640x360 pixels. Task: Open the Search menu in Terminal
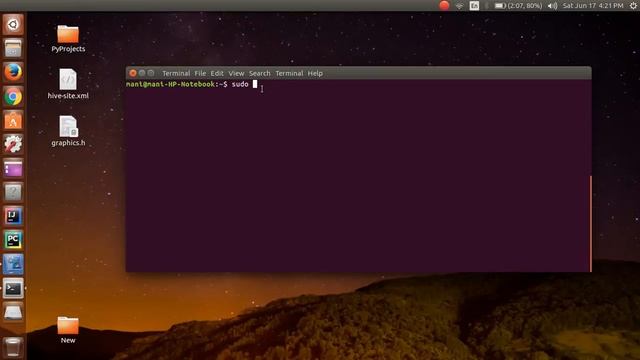pyautogui.click(x=260, y=73)
